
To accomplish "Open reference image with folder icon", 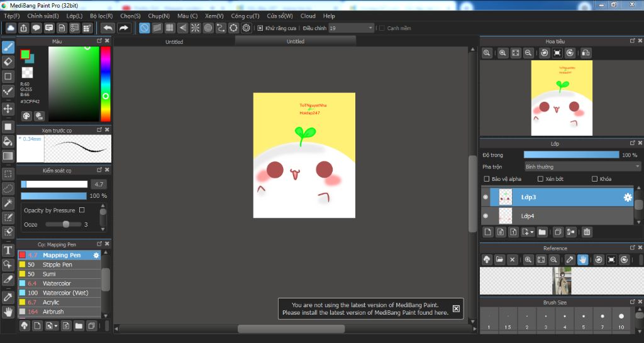I will (499, 259).
